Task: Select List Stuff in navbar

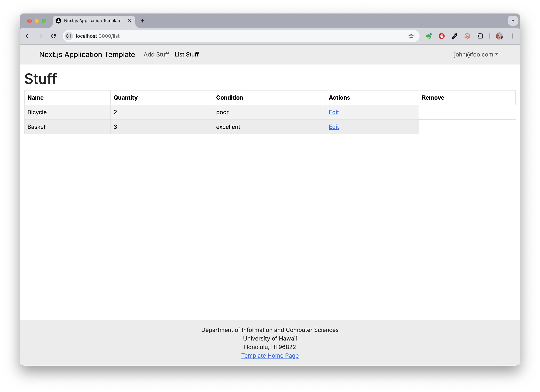Action: click(x=186, y=55)
